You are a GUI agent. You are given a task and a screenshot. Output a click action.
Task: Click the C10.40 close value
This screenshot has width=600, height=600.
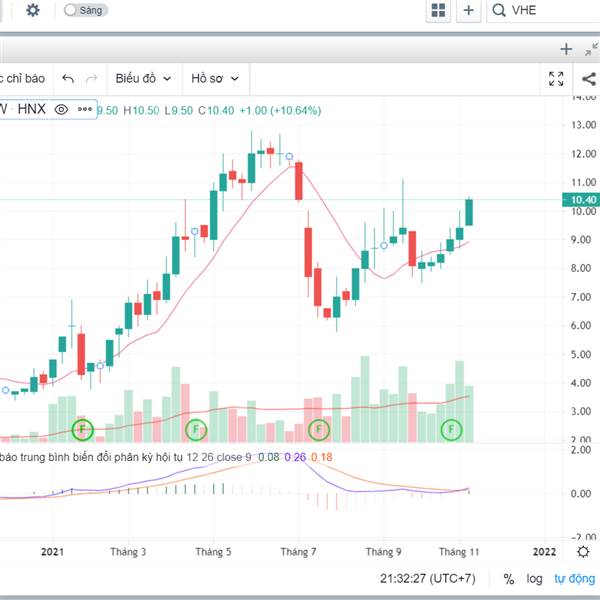click(x=216, y=111)
